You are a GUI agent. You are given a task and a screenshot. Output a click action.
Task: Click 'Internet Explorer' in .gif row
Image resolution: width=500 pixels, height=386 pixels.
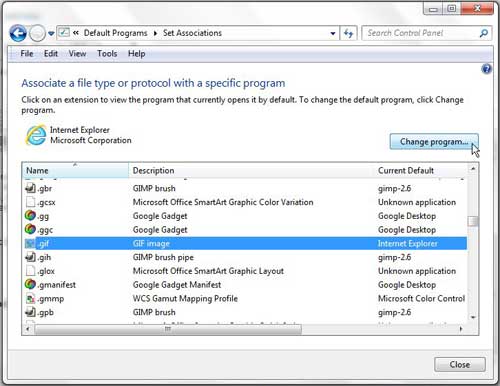tap(407, 244)
